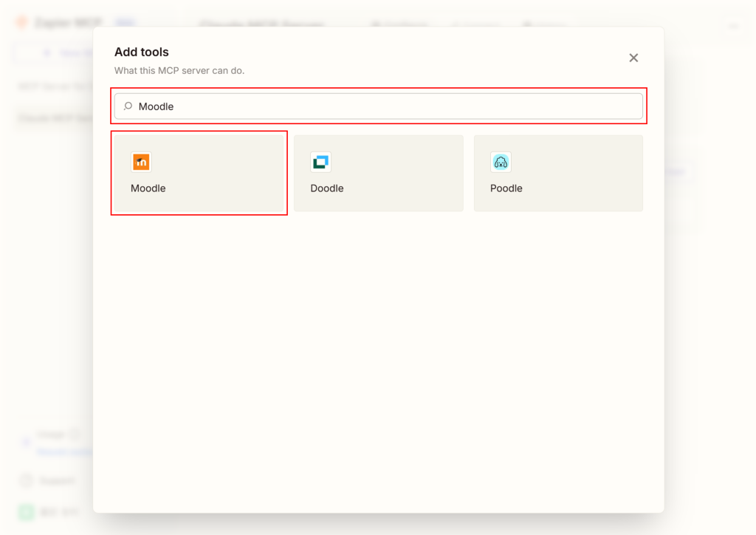Close the Add tools dialog
This screenshot has height=535, width=756.
(633, 58)
